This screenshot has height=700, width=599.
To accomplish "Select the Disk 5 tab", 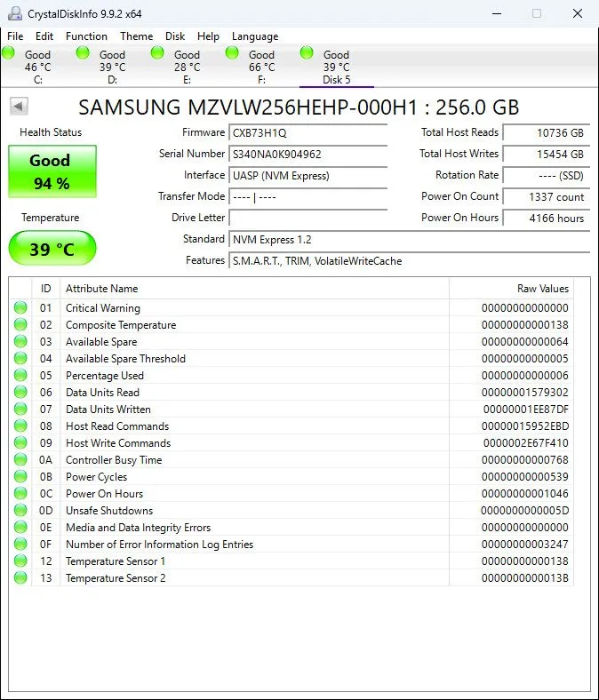I will tap(336, 67).
